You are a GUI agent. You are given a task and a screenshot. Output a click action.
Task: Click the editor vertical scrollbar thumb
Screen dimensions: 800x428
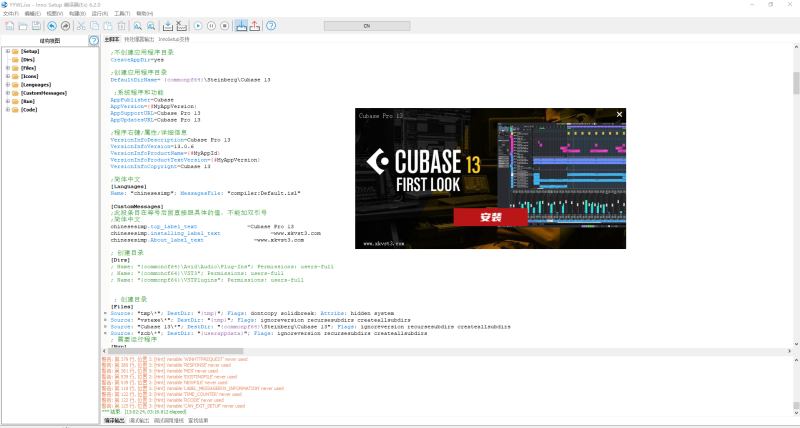pyautogui.click(x=796, y=83)
